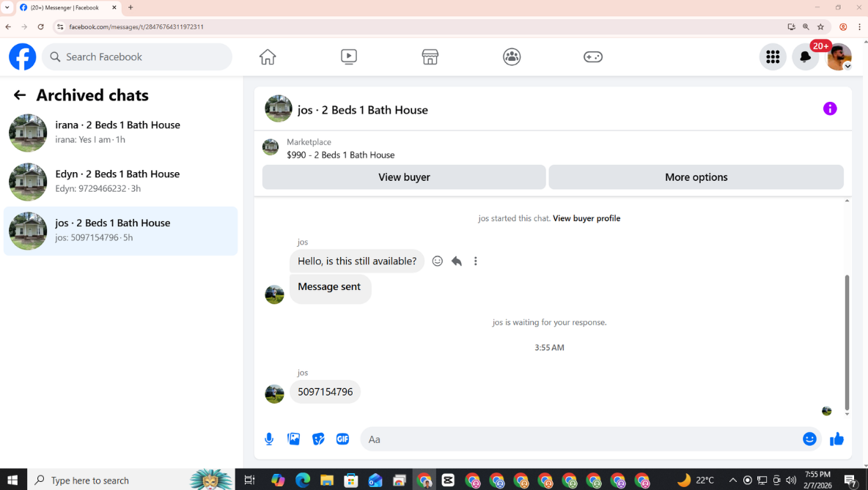React to the 'Hello, is this still available?' message
The height and width of the screenshot is (490, 868).
[x=438, y=261]
